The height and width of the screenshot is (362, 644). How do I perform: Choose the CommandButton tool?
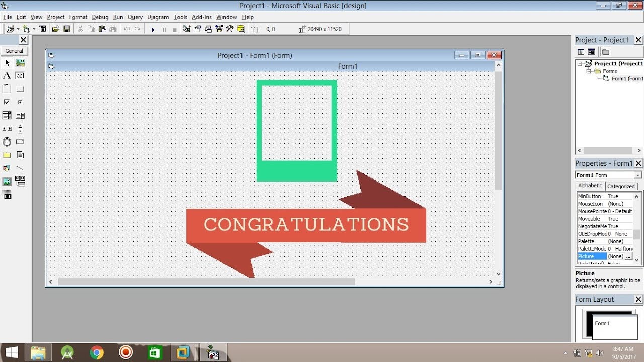click(x=20, y=89)
